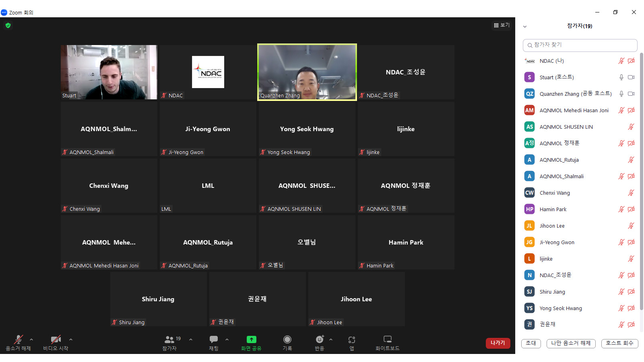
Task: Click the green share screen (화면 공유) icon
Action: [x=251, y=339]
